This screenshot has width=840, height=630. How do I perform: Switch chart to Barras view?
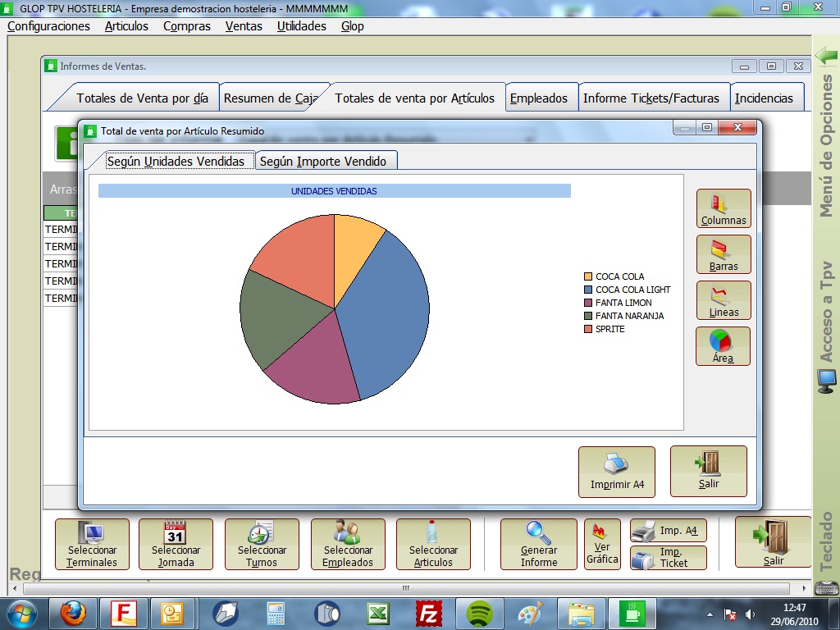pyautogui.click(x=724, y=254)
